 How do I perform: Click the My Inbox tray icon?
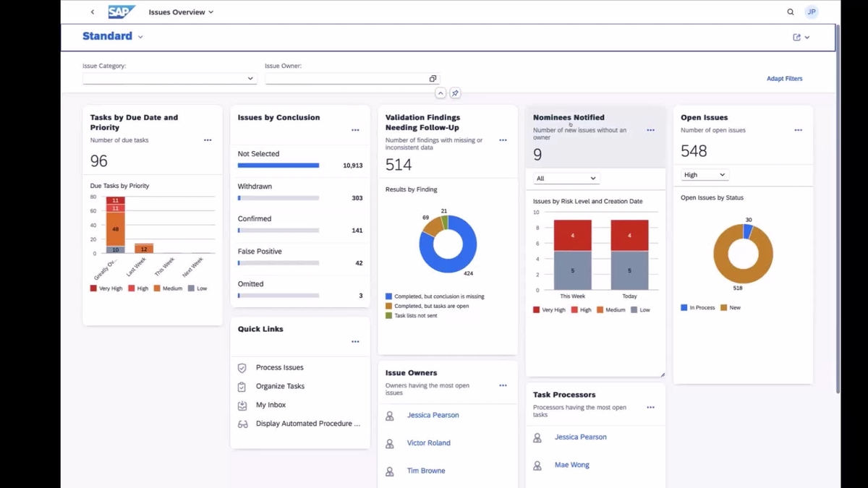point(242,406)
